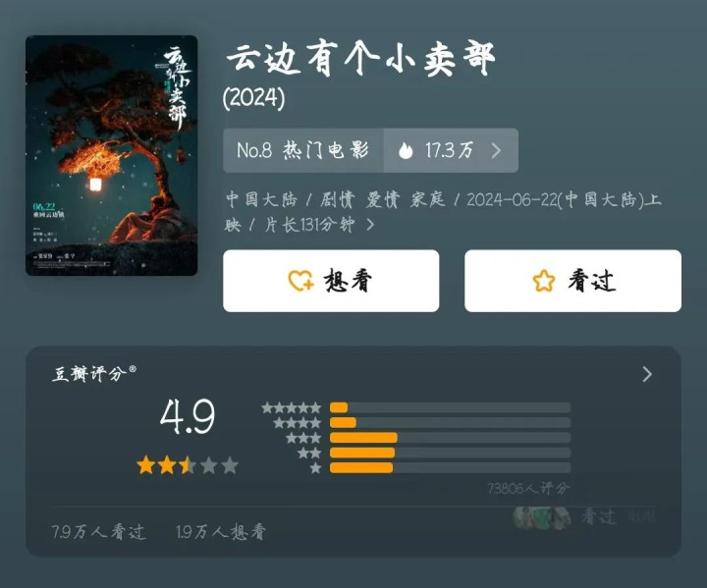This screenshot has height=588, width=707.
Task: Open chevron next to 17.3万 popularity
Action: point(496,150)
